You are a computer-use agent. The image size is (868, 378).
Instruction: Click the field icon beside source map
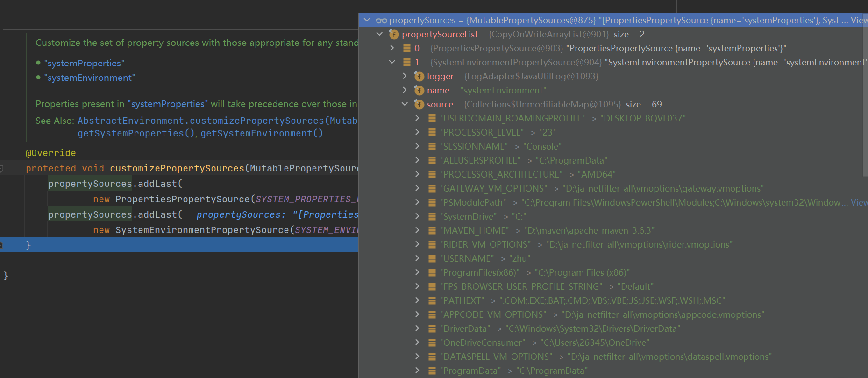(419, 105)
